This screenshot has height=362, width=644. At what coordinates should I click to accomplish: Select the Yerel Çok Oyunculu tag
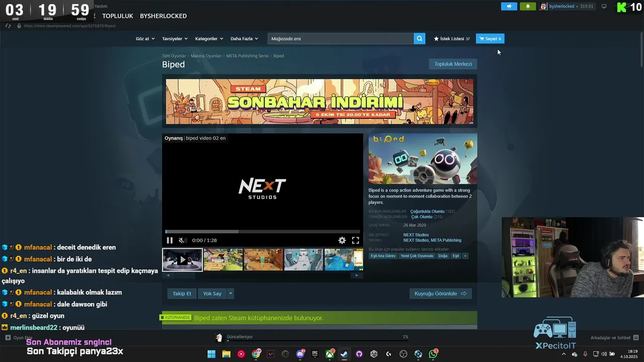click(x=417, y=256)
